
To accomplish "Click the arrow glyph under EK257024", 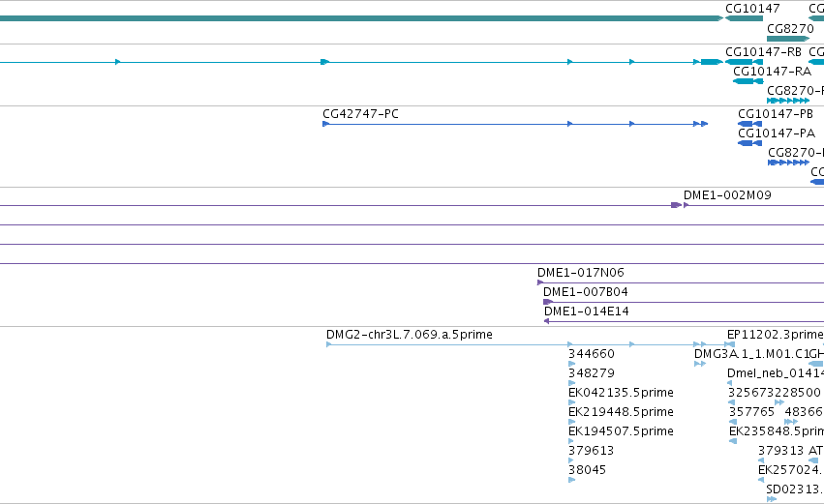I will point(761,480).
